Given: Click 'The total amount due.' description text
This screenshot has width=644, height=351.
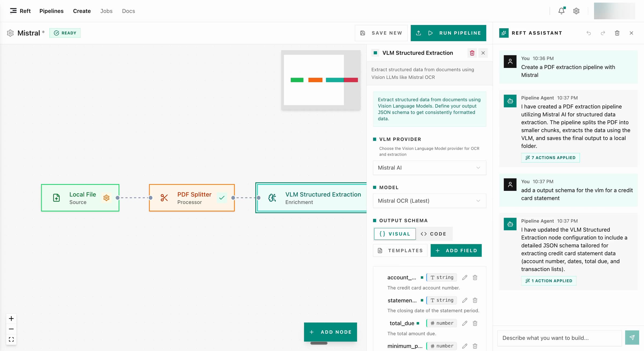Looking at the screenshot, I should (412, 334).
